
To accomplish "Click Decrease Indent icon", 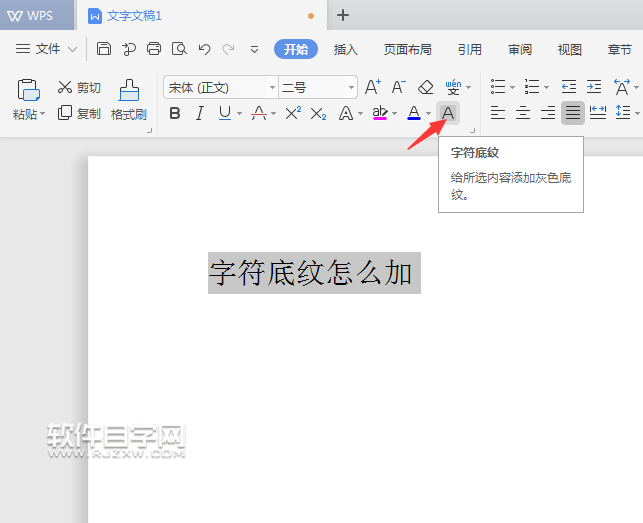I will click(x=569, y=87).
